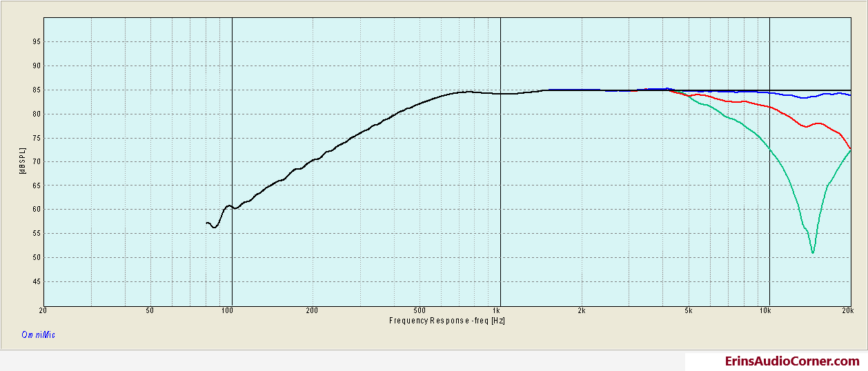Click black curve start near 80 Hz
Image resolution: width=868 pixels, height=371 pixels.
208,223
